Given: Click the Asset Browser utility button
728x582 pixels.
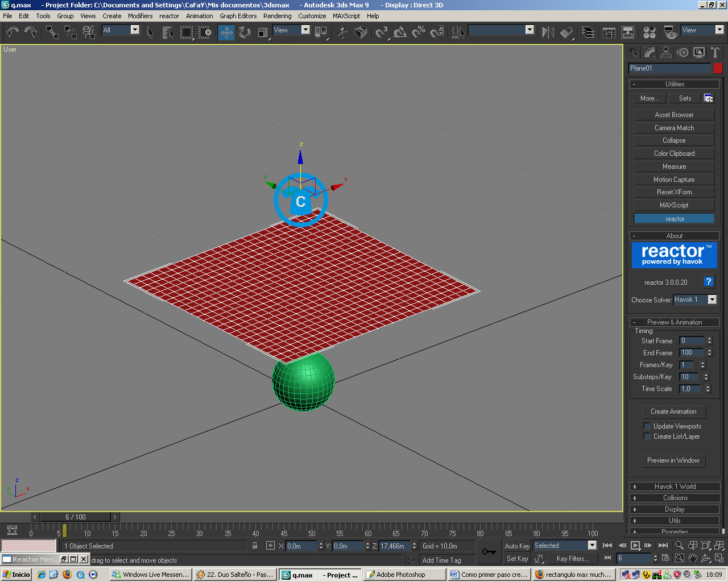Looking at the screenshot, I should 674,115.
